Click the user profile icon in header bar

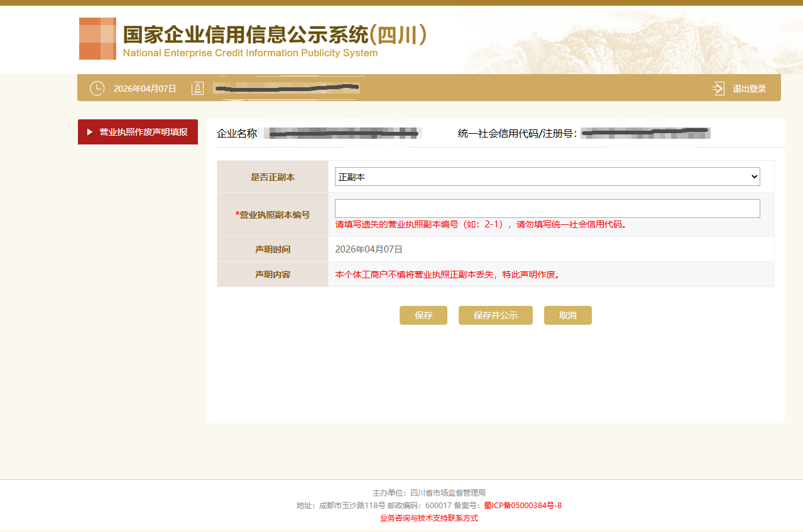tap(197, 89)
